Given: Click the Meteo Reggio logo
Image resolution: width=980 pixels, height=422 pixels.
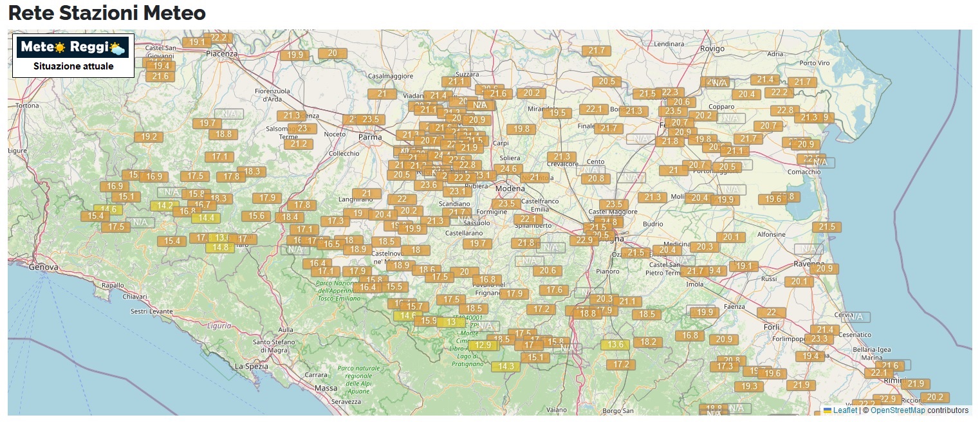Looking at the screenshot, I should [73, 48].
